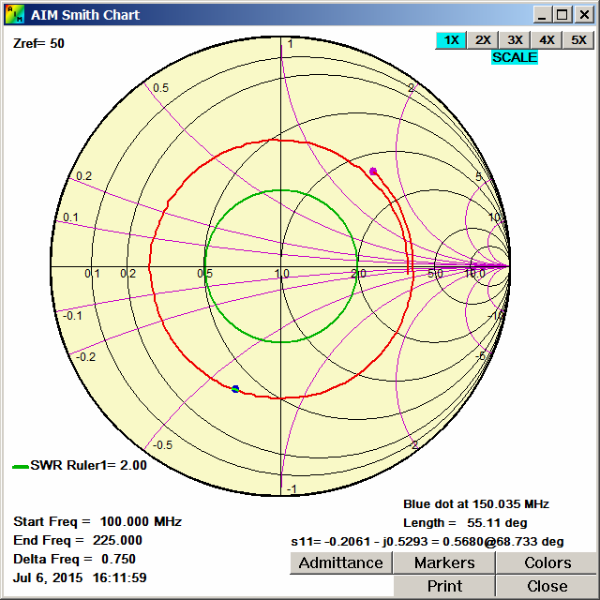
Task: Click the 0.5 label on horizontal axis
Action: [x=205, y=274]
